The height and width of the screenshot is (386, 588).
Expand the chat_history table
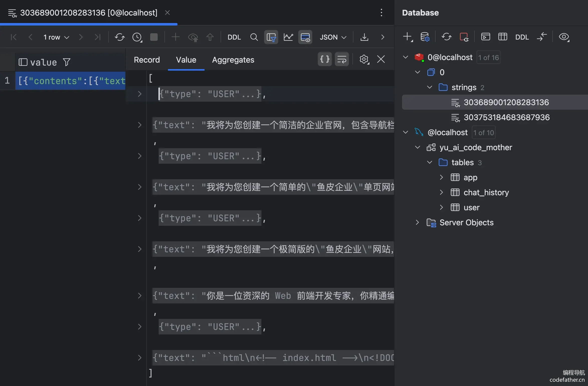441,192
